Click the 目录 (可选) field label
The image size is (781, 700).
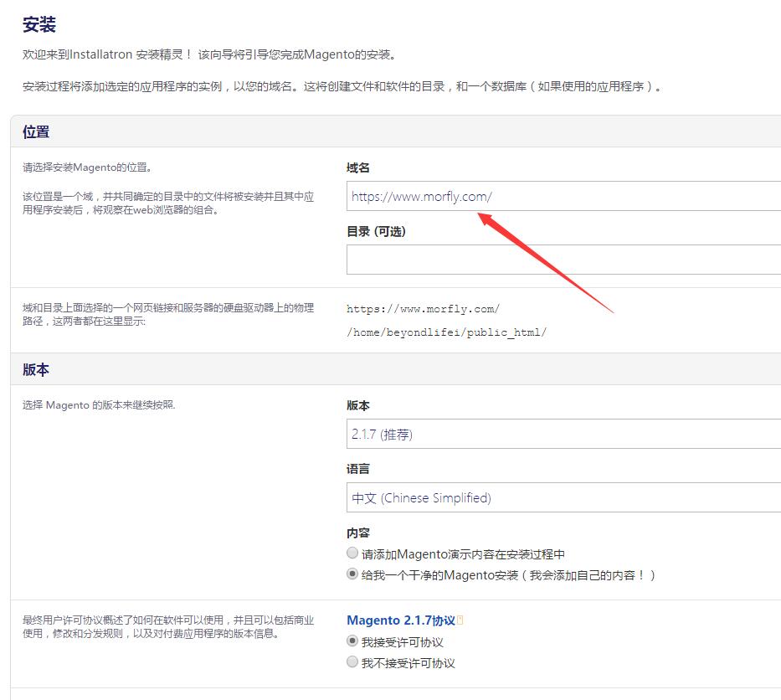[376, 232]
